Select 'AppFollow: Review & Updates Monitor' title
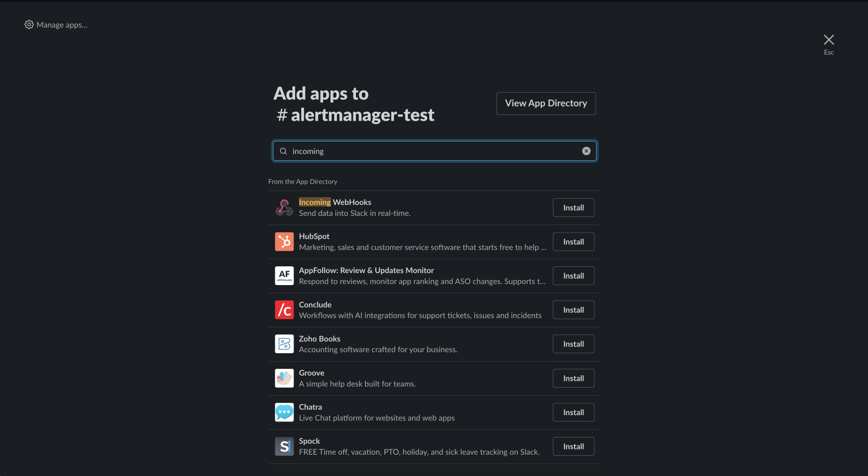This screenshot has height=476, width=868. point(366,271)
